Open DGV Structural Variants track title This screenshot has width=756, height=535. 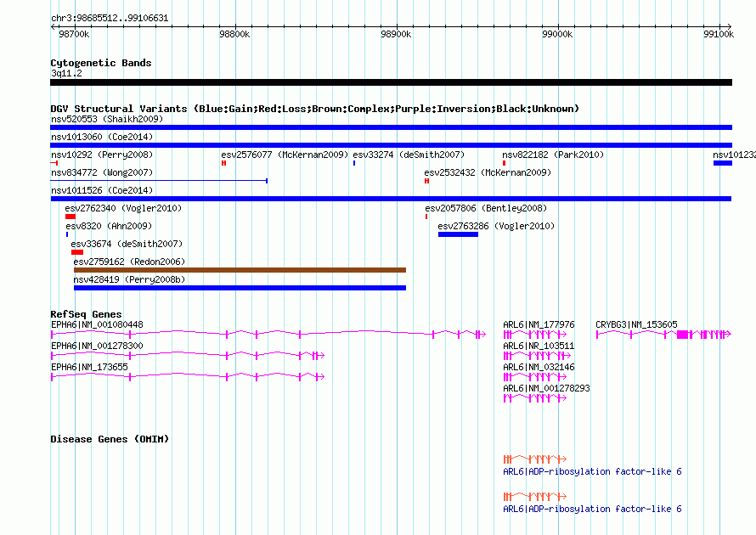[314, 109]
